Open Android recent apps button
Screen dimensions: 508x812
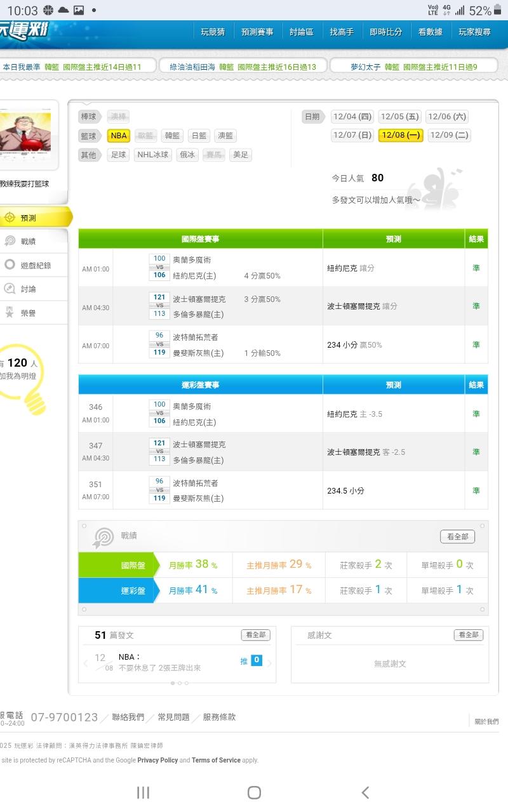(x=144, y=792)
